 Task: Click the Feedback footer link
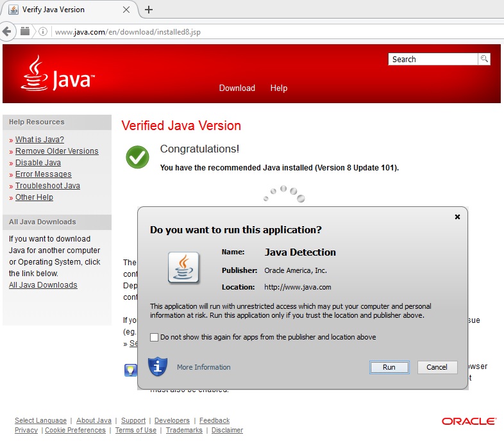pos(214,420)
